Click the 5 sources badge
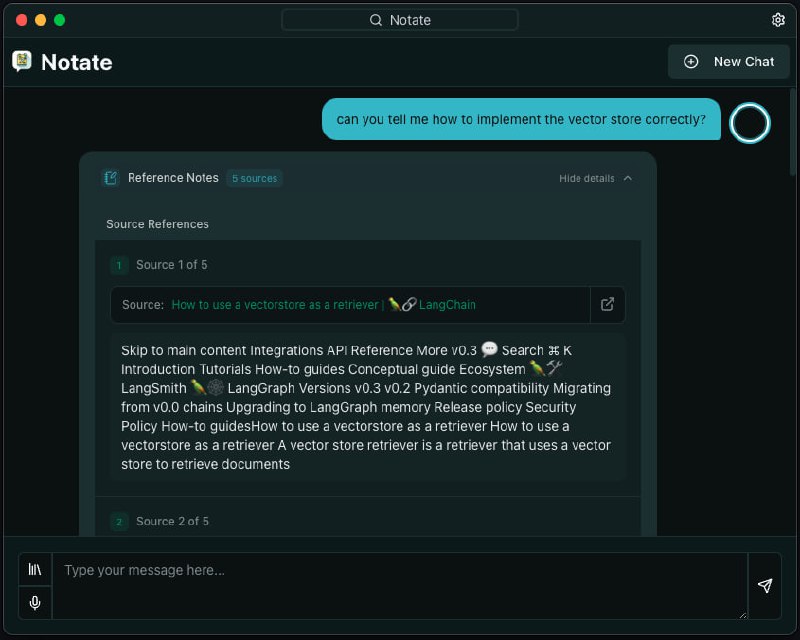 point(254,178)
